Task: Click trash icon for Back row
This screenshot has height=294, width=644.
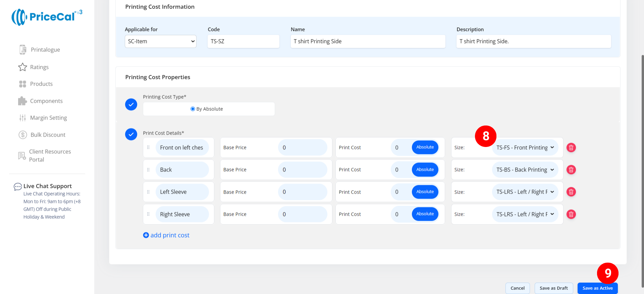Action: click(x=571, y=170)
